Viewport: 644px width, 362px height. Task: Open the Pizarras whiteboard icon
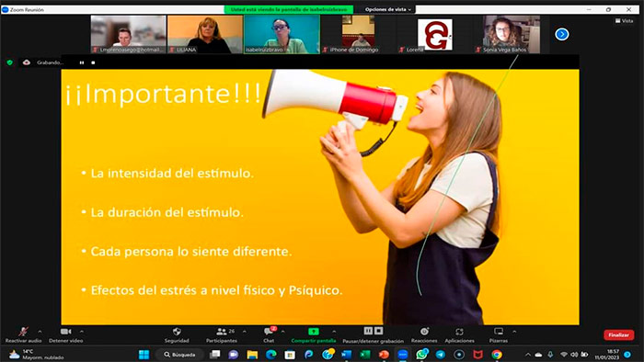[x=499, y=332]
